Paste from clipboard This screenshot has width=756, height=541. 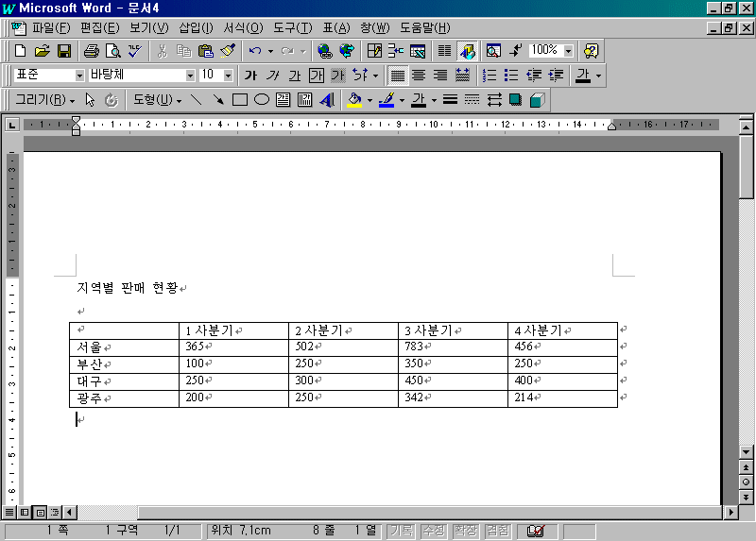click(206, 51)
